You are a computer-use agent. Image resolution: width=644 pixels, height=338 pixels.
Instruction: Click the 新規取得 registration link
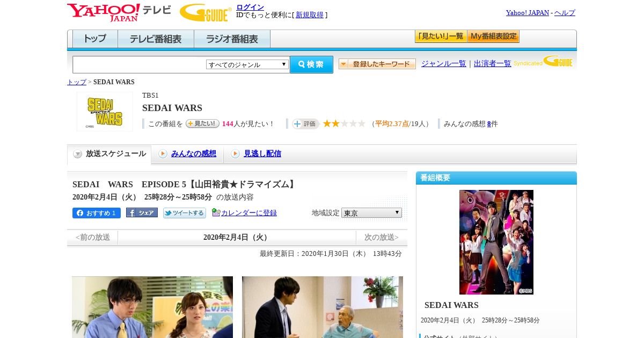point(310,15)
